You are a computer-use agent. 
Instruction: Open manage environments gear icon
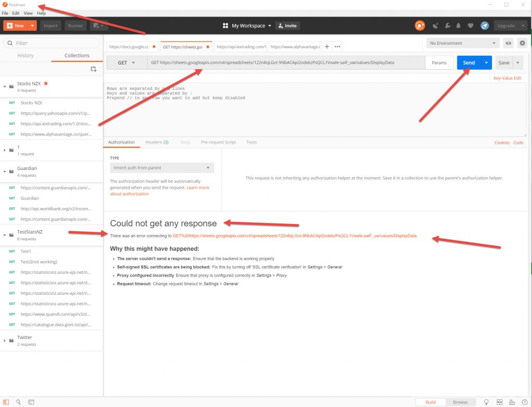[522, 43]
